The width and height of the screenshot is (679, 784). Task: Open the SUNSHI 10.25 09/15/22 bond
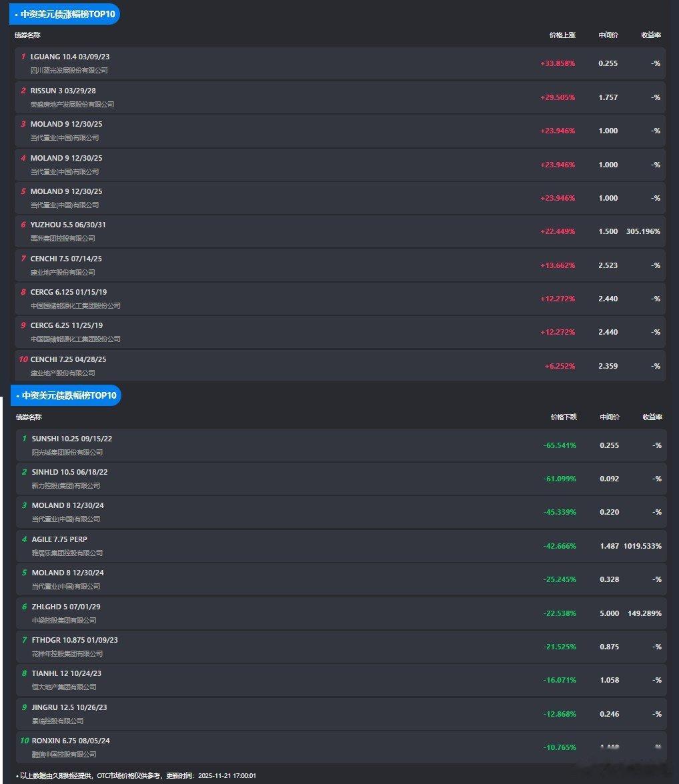click(x=72, y=439)
